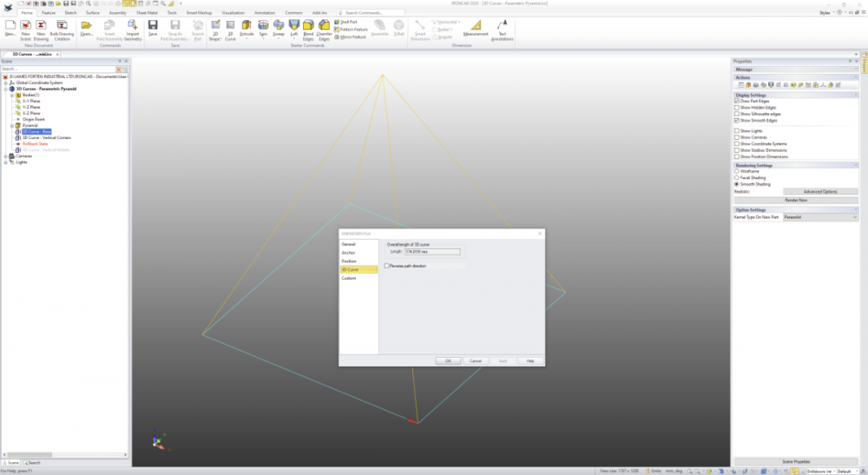The image size is (868, 475).
Task: Click the Rollback State tree item
Action: [35, 144]
